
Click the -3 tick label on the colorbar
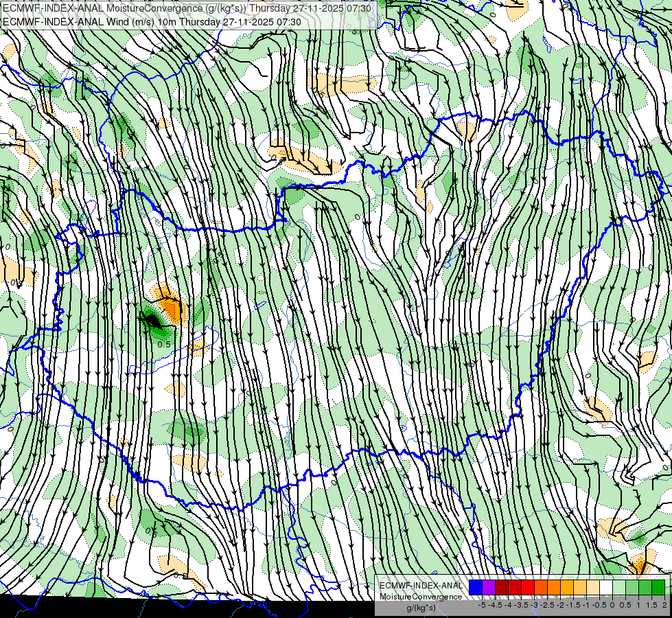point(534,605)
